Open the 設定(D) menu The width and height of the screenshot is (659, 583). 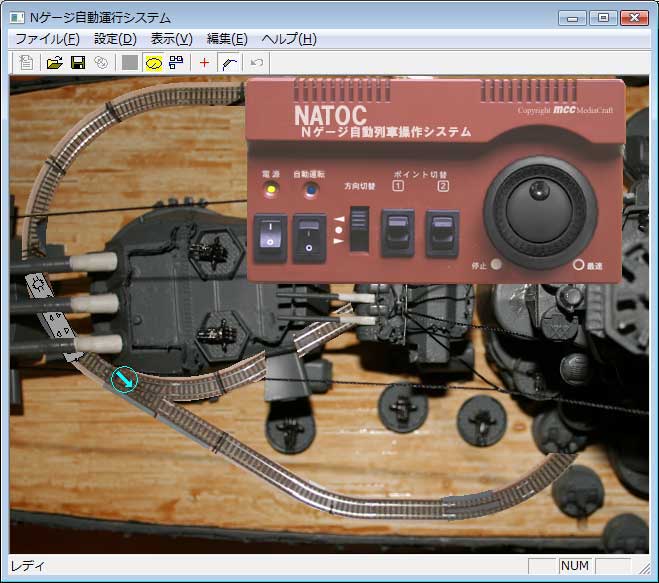point(115,40)
